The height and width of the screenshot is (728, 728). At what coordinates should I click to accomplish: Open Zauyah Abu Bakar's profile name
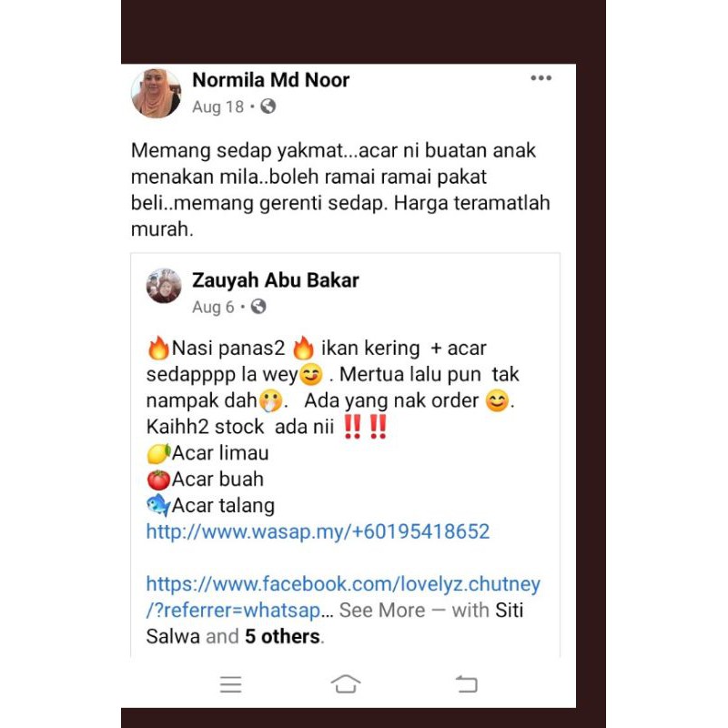pos(276,280)
